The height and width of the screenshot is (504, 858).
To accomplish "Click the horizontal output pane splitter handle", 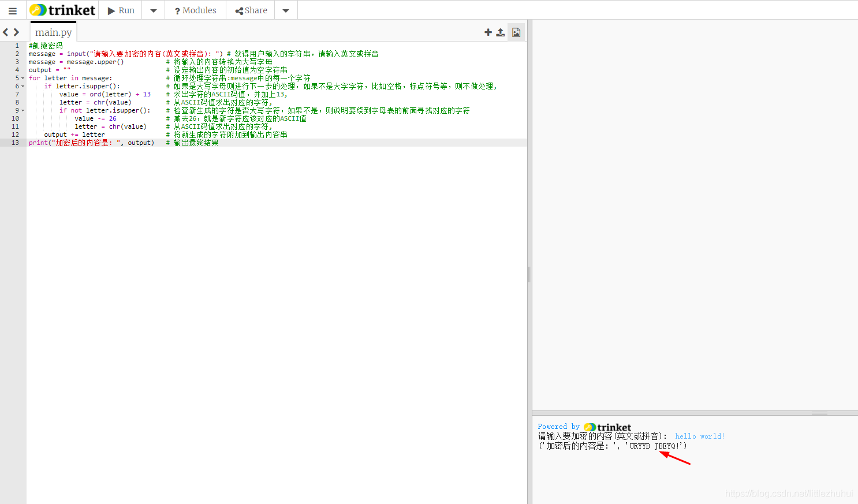I will click(819, 413).
